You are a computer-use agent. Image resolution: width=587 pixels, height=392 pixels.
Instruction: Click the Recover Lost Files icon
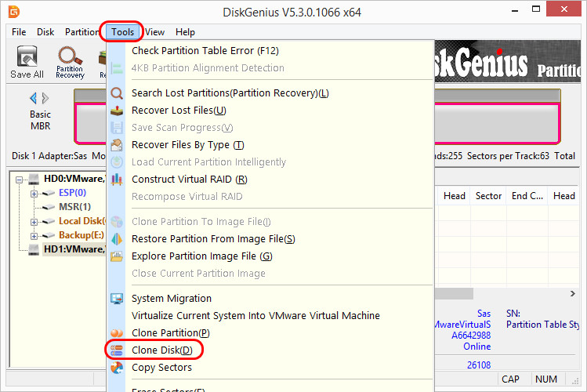117,111
